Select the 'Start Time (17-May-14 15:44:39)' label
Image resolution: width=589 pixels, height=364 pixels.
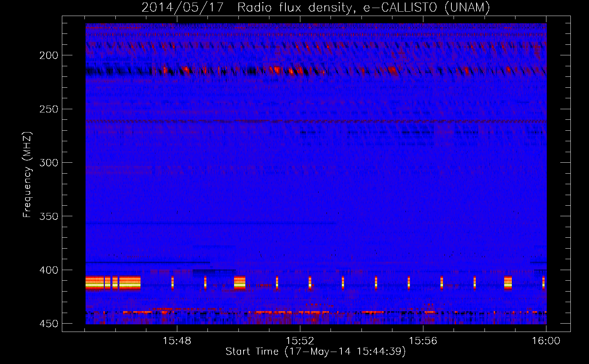[x=316, y=352]
